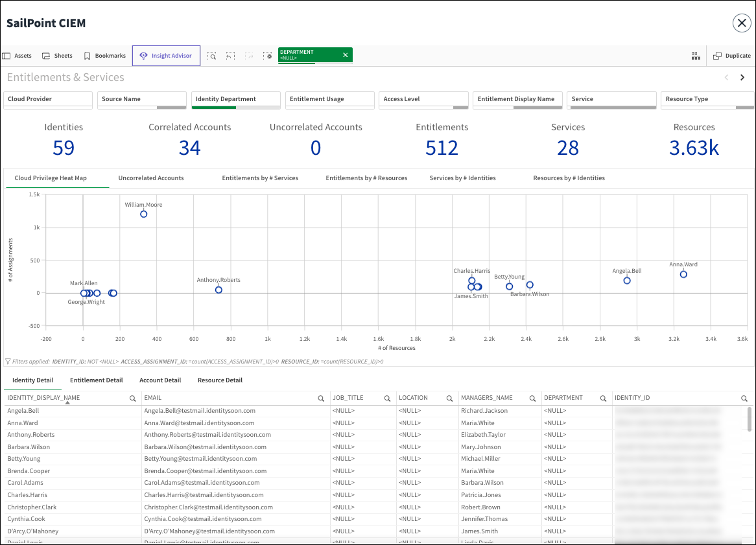Screen dimensions: 756x545
Task: Search the IDENTITY_DISPLAY_NAME column
Action: pyautogui.click(x=132, y=399)
